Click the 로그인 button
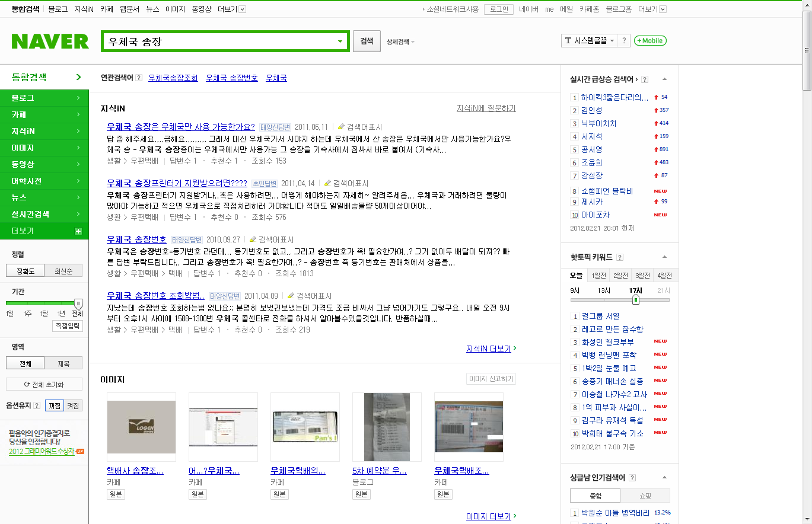This screenshot has height=524, width=812. (x=499, y=9)
